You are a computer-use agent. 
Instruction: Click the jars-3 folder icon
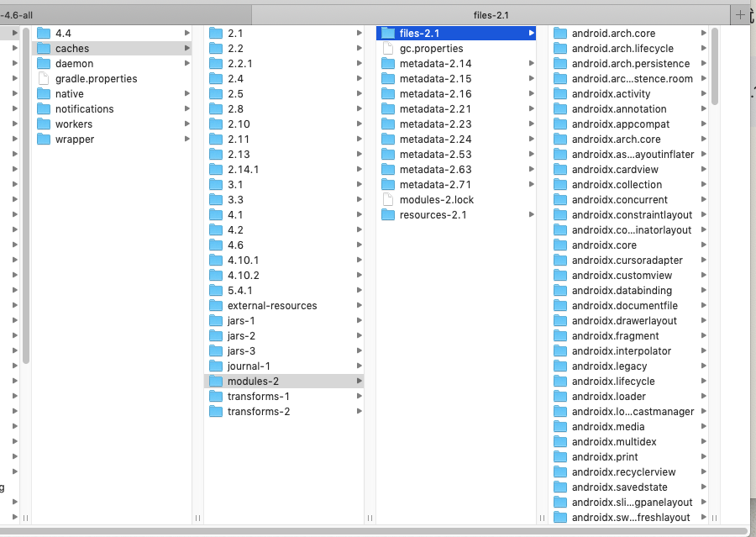(216, 350)
